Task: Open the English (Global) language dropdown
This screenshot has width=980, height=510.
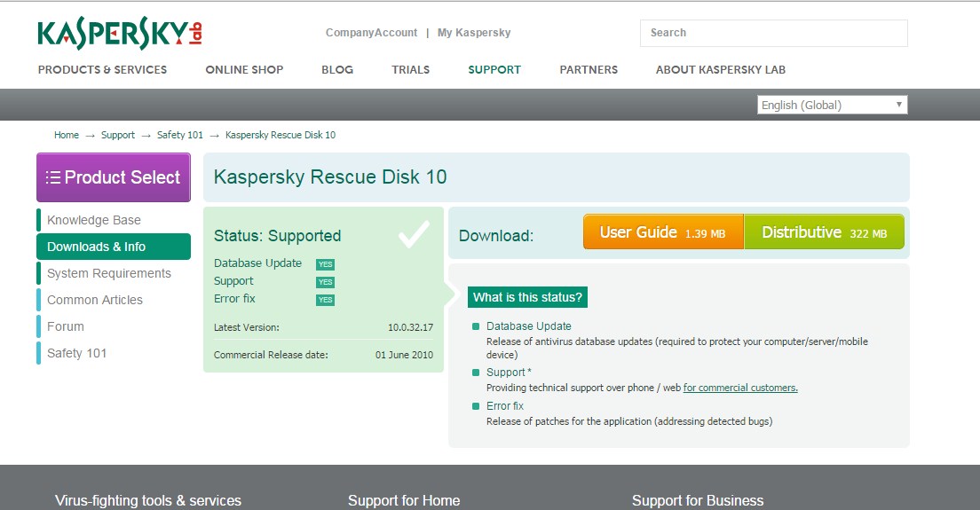Action: tap(832, 105)
